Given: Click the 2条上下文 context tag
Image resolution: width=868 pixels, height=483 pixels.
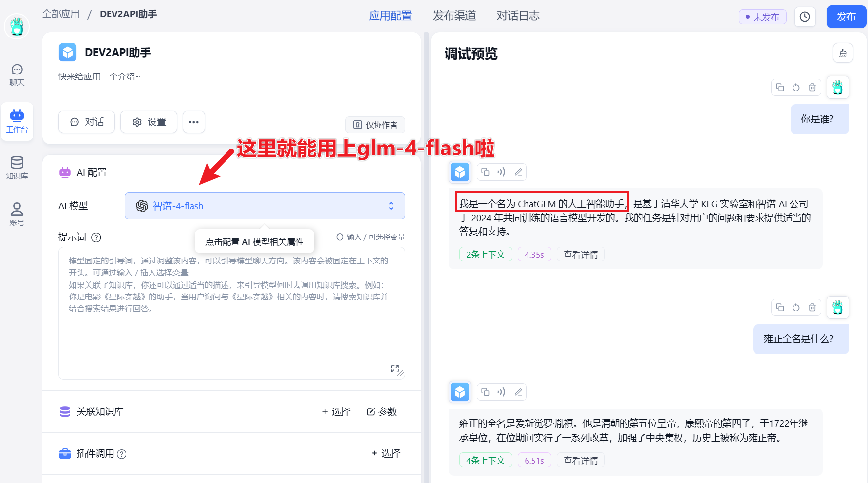Looking at the screenshot, I should click(x=486, y=255).
